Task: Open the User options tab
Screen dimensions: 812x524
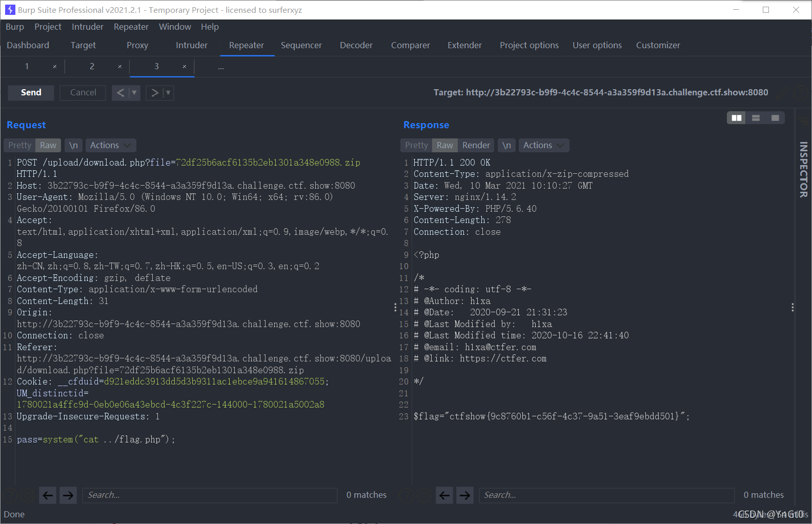Action: (x=597, y=45)
